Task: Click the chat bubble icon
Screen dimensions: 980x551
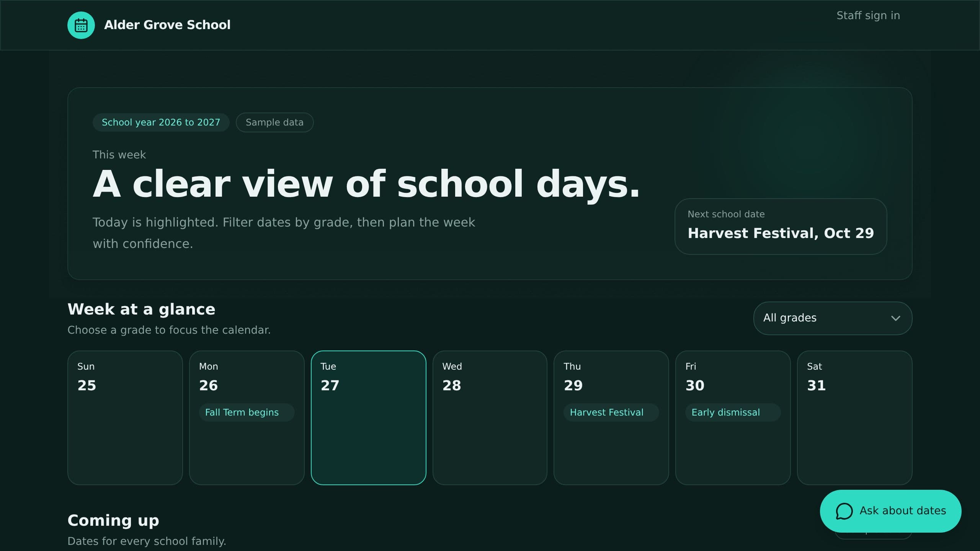Action: pyautogui.click(x=844, y=511)
